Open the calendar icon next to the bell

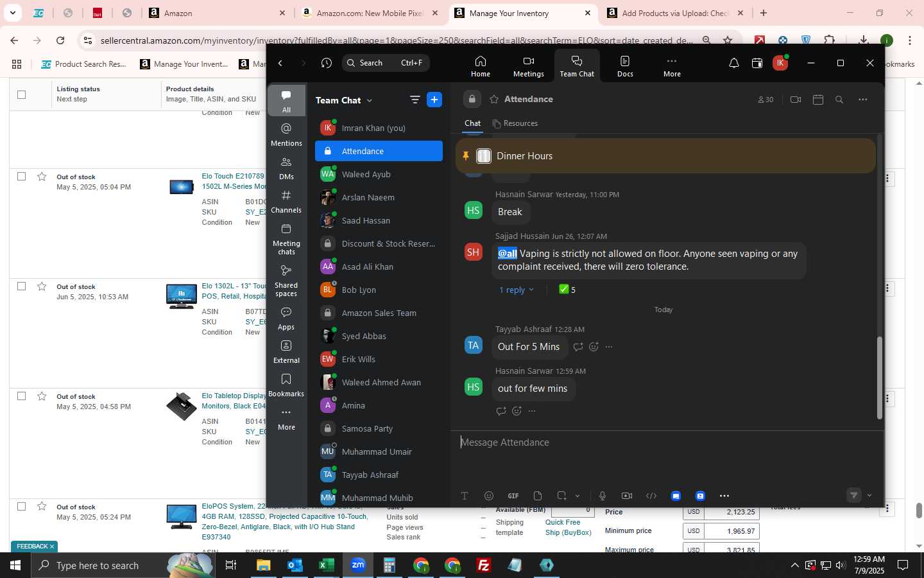coord(757,63)
